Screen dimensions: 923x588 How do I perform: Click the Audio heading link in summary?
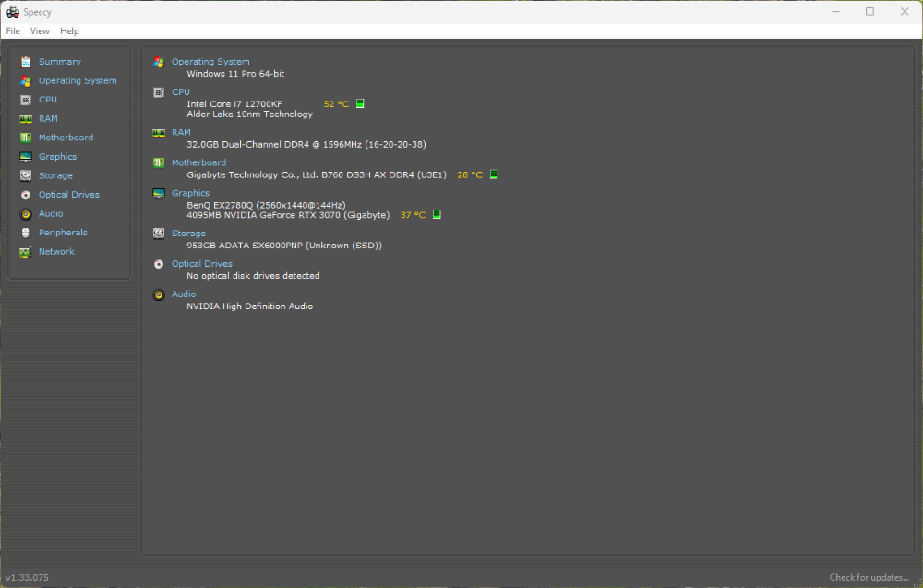[183, 294]
